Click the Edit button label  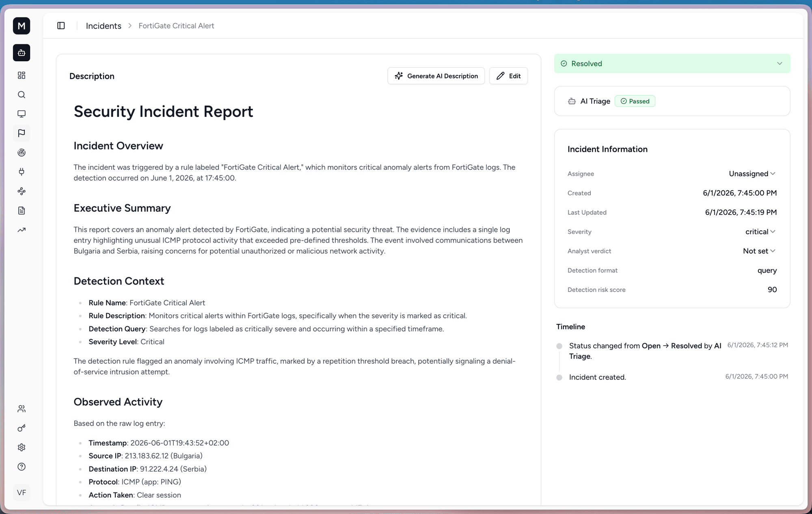[x=515, y=76]
